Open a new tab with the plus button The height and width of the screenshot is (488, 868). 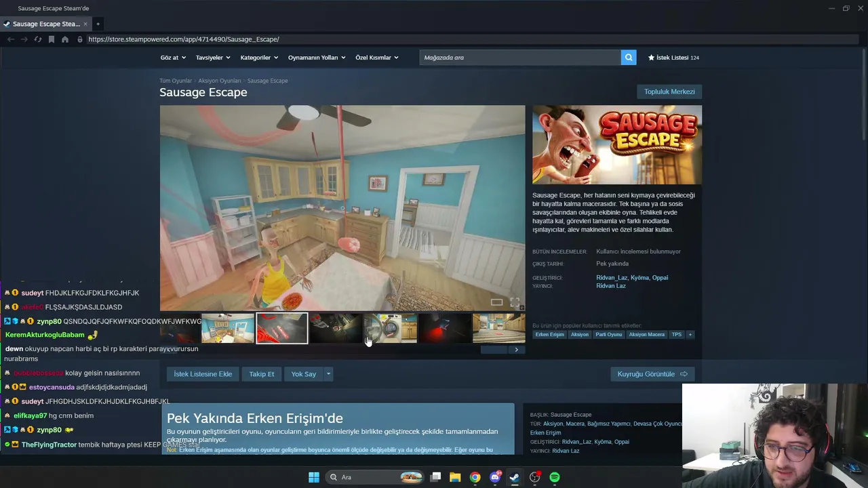click(98, 24)
